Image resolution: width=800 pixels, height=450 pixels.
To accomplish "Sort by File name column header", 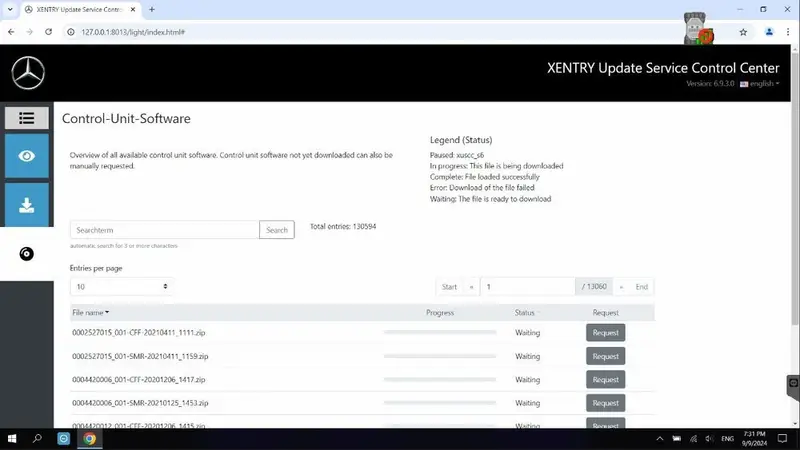I will (90, 312).
